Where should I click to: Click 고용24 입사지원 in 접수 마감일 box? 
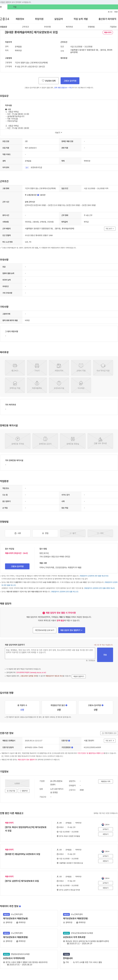click(17, 566)
